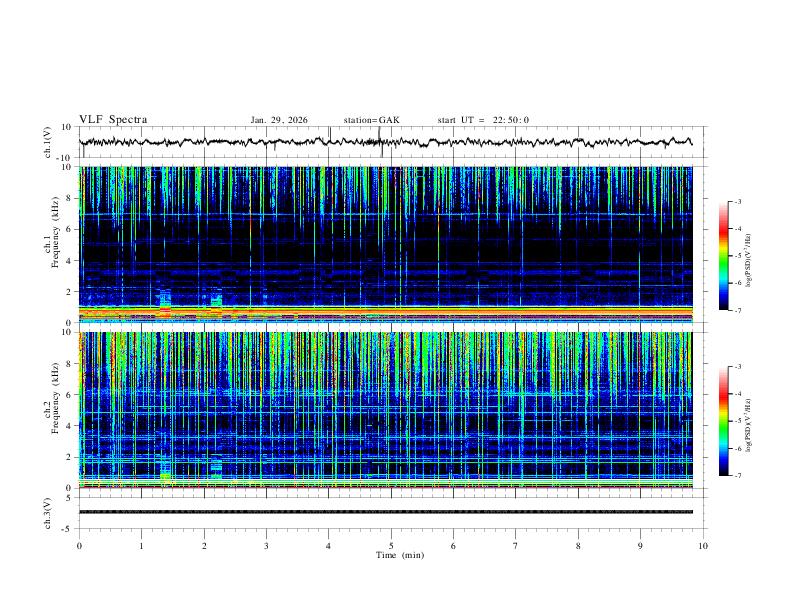Click the -5 label on ch.2 colorbar
The width and height of the screenshot is (792, 612).
pyautogui.click(x=738, y=421)
